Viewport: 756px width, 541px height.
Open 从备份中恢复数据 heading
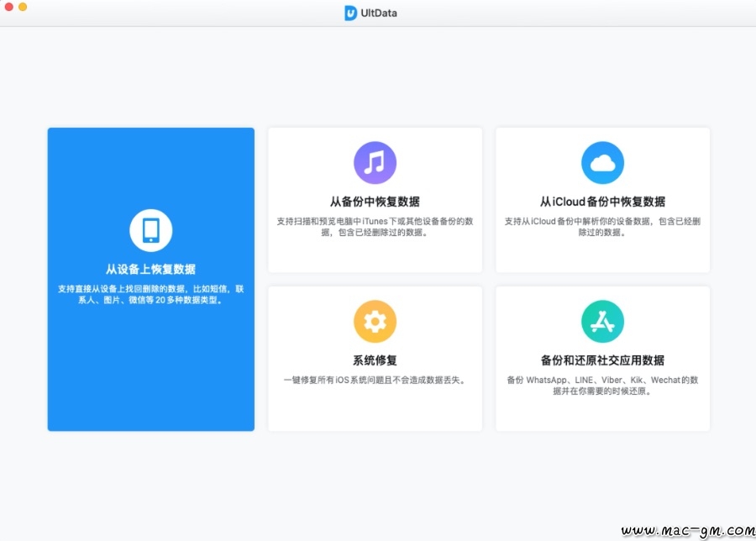coord(375,202)
